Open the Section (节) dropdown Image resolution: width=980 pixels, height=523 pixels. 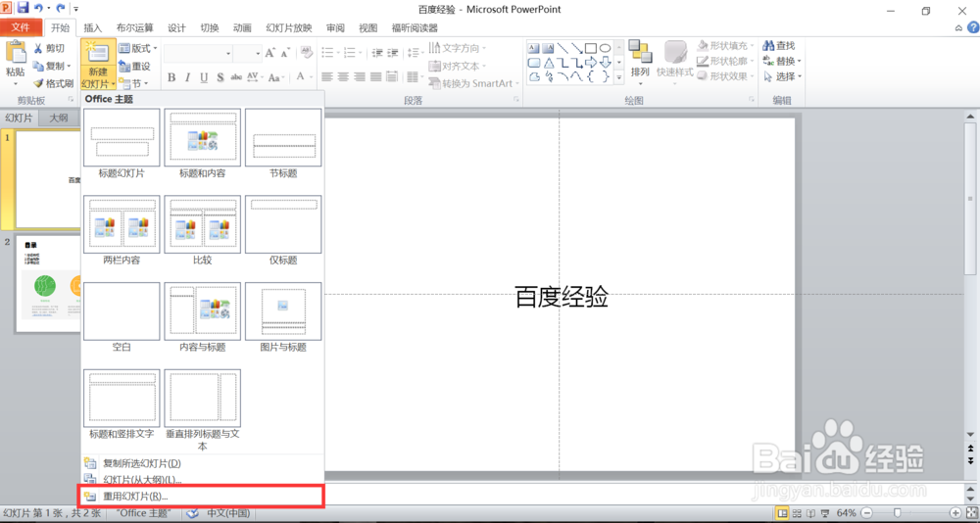[x=133, y=83]
